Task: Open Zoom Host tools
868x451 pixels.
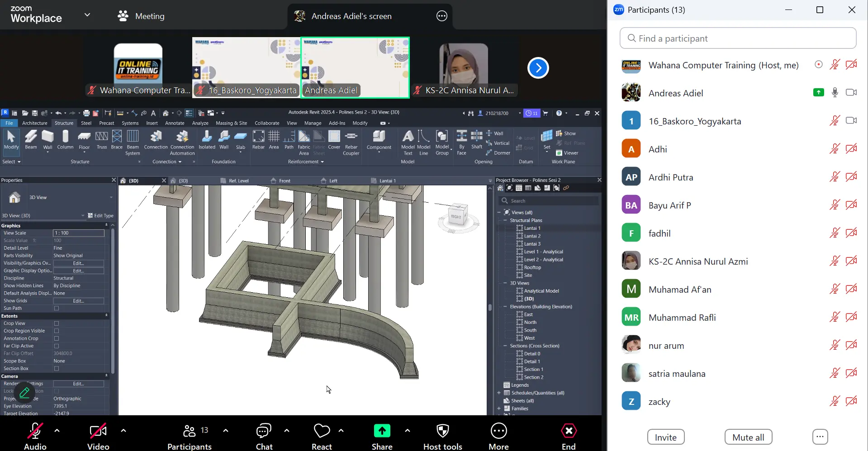Action: point(442,436)
